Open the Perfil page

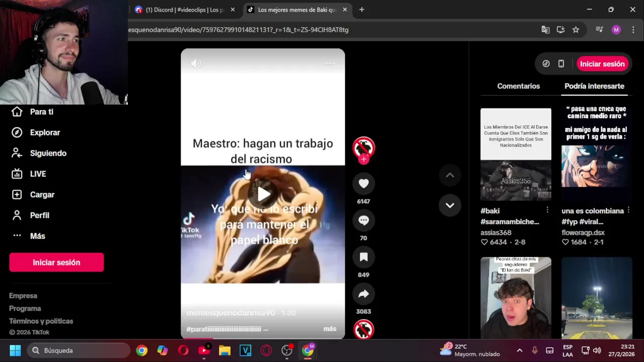click(30, 215)
